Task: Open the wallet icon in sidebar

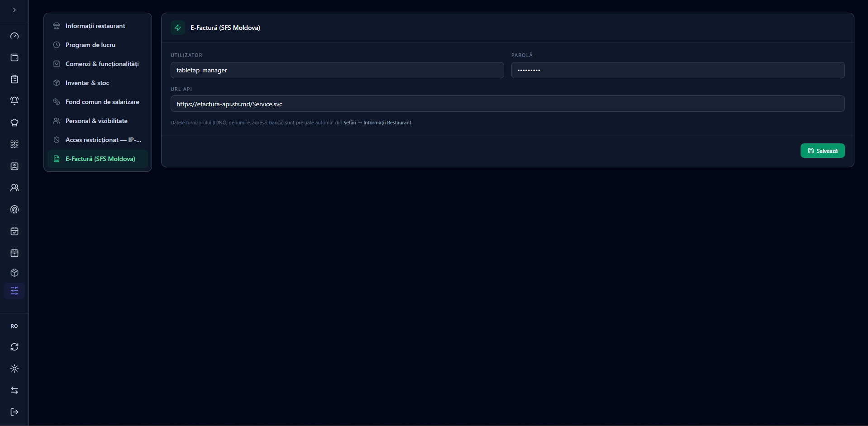Action: click(14, 57)
